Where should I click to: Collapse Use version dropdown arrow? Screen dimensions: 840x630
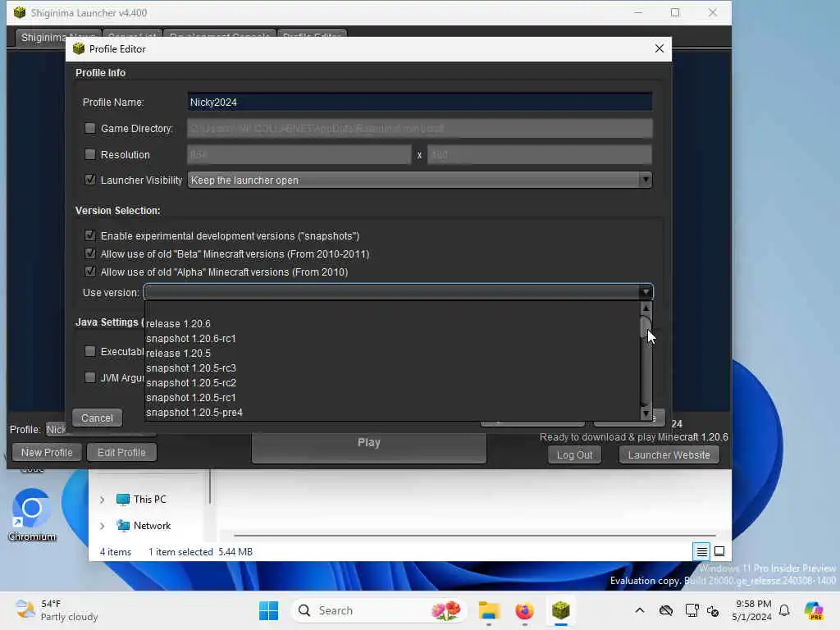coord(646,292)
